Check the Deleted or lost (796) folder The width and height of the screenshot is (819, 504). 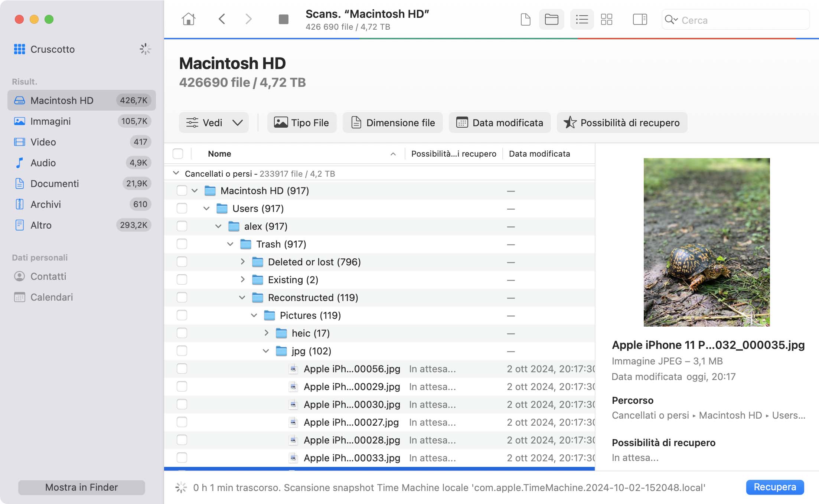(182, 262)
